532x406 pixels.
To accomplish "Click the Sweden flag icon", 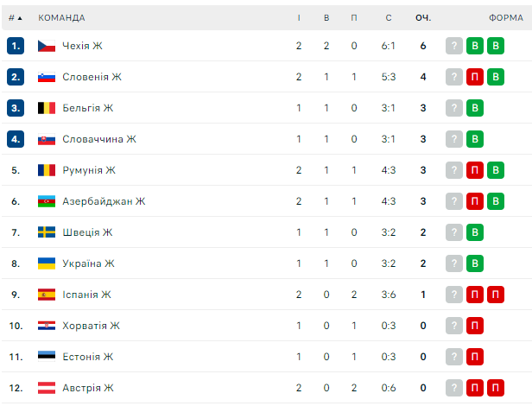I will point(47,232).
